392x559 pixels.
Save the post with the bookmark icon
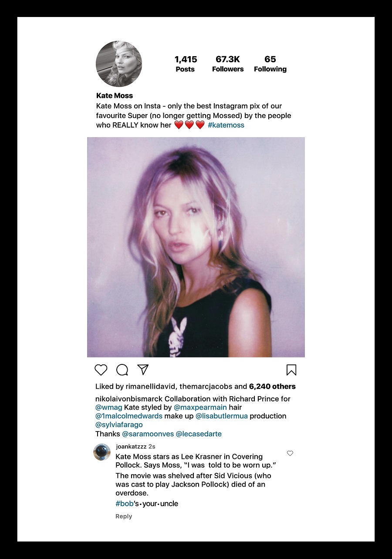point(291,370)
